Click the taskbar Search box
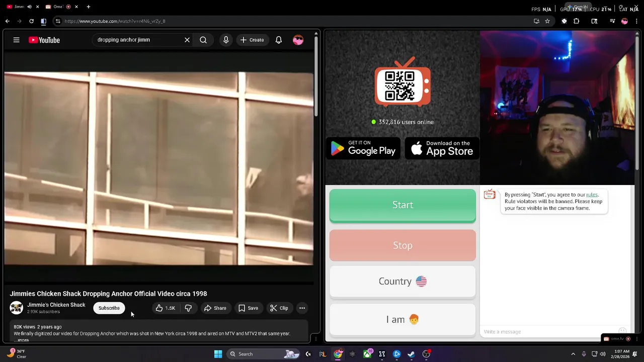The image size is (644, 362). pyautogui.click(x=264, y=354)
